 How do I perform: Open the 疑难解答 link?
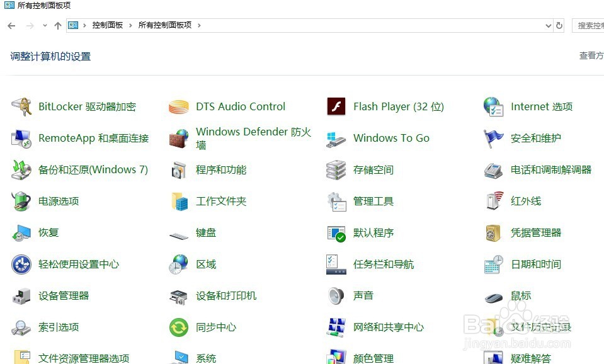pyautogui.click(x=531, y=358)
